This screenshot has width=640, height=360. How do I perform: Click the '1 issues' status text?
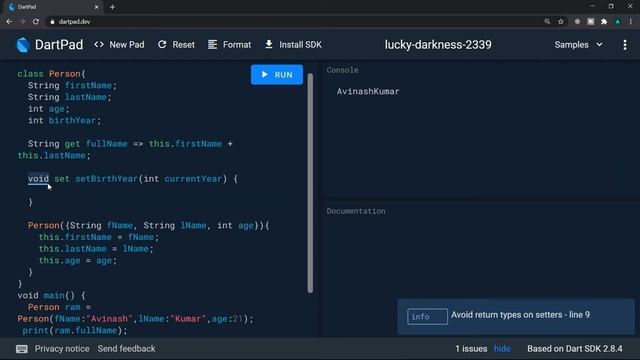pos(471,349)
